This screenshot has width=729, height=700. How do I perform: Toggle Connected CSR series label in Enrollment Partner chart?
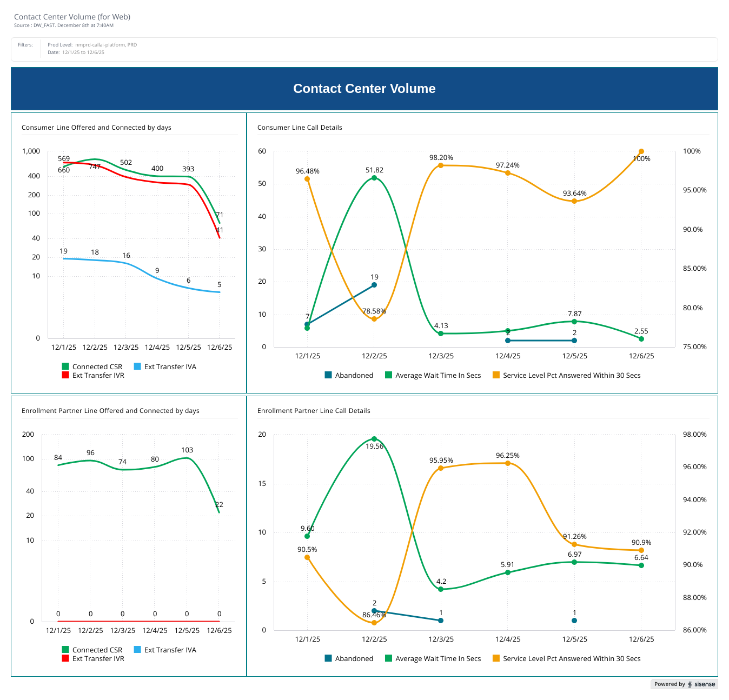coord(97,650)
